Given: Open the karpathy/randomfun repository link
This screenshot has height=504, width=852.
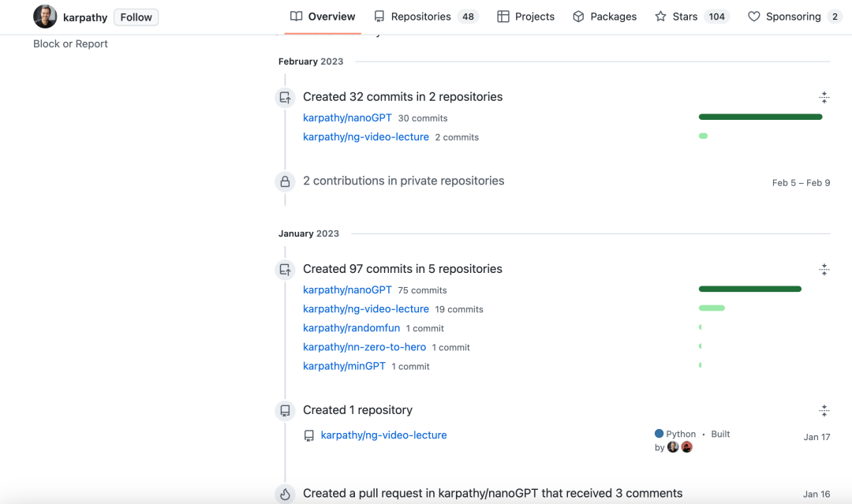Looking at the screenshot, I should click(x=351, y=328).
